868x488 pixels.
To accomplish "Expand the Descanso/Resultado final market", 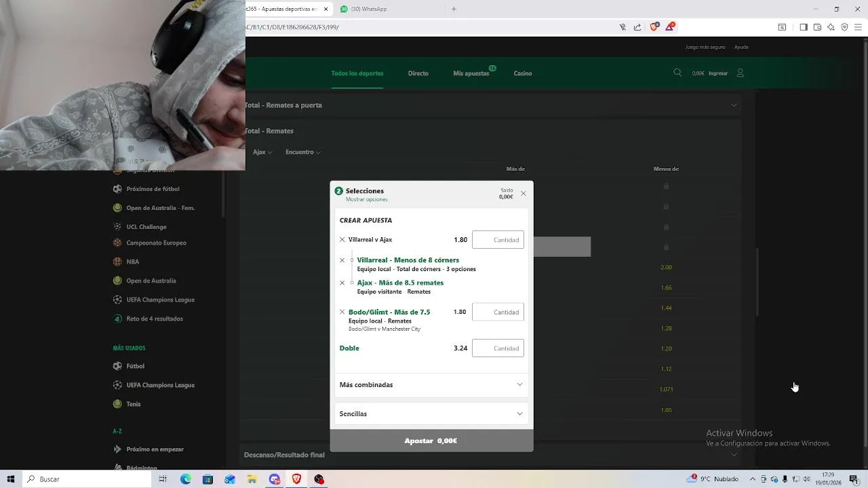I will click(x=492, y=455).
